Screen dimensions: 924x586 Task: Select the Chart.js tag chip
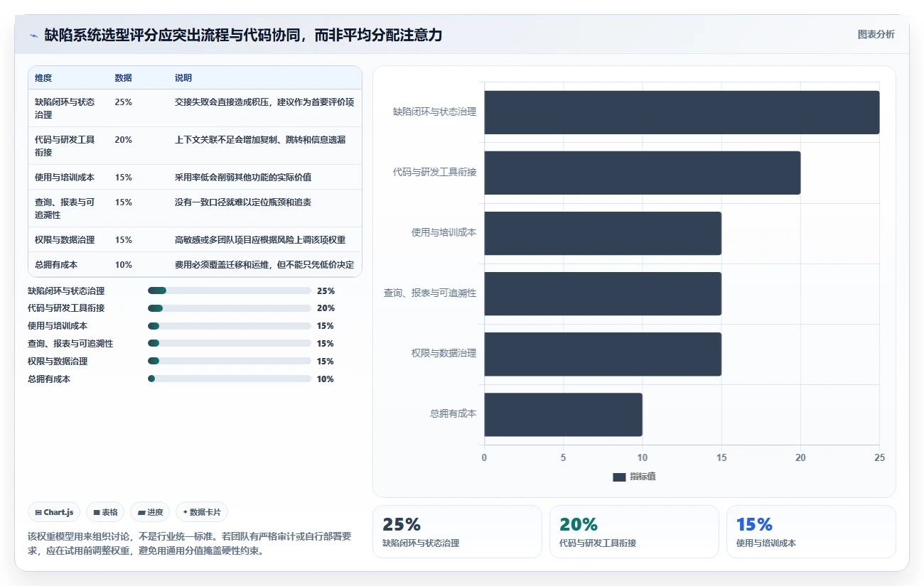54,512
